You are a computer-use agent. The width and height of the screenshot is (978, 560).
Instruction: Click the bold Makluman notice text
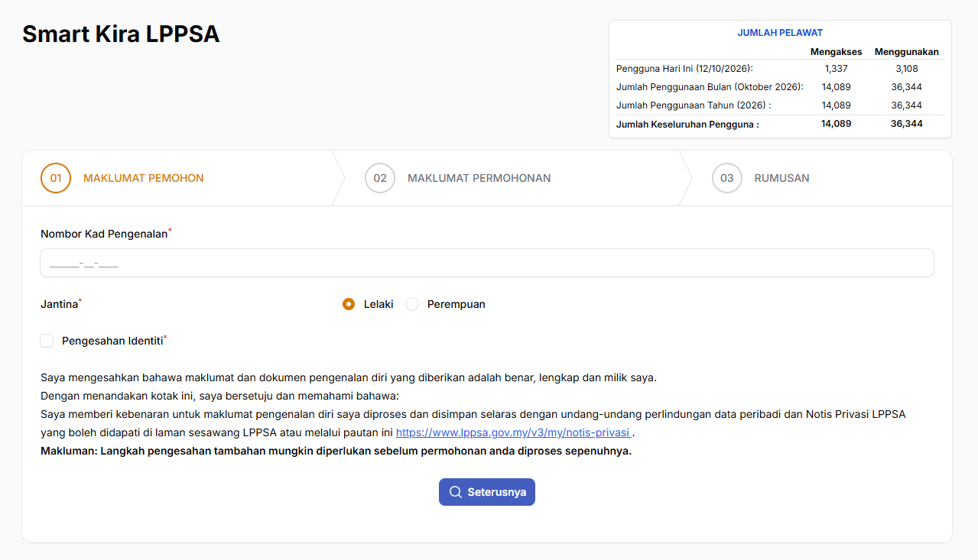(336, 451)
